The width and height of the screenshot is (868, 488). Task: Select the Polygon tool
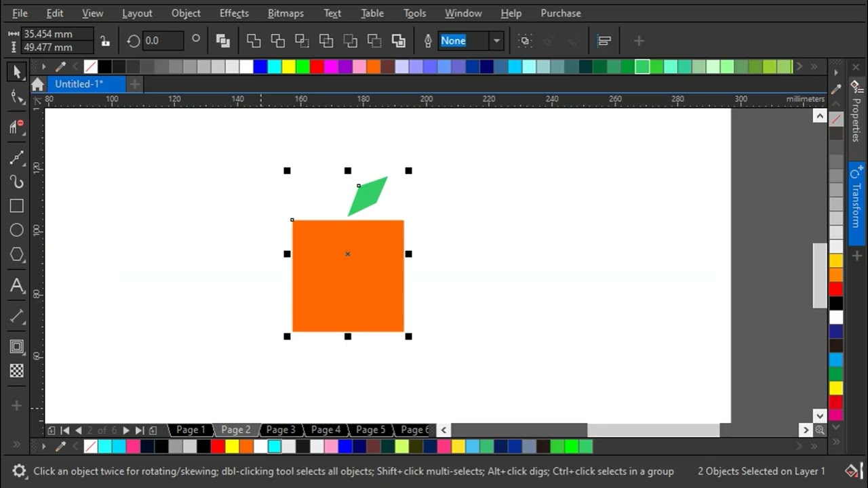pyautogui.click(x=17, y=255)
